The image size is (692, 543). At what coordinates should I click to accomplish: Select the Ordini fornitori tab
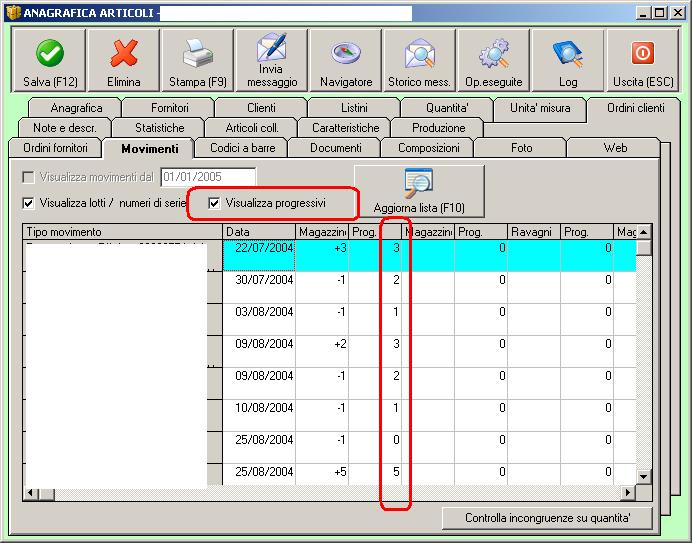coord(56,148)
